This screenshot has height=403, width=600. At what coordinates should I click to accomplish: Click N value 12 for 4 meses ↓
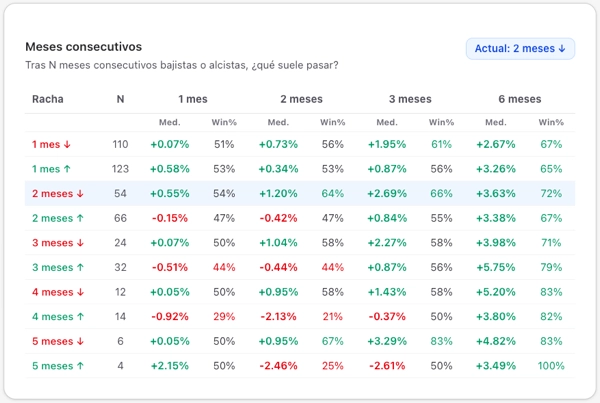click(120, 292)
